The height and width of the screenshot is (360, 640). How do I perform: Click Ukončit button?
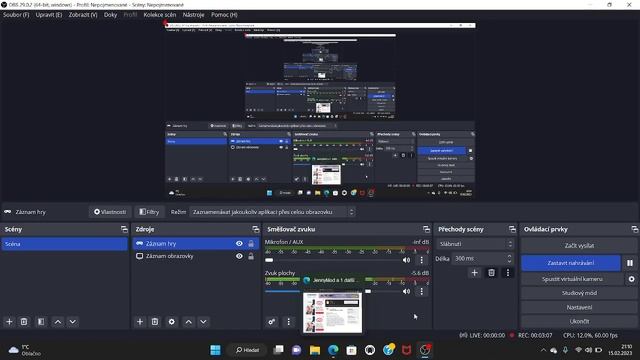[579, 321]
